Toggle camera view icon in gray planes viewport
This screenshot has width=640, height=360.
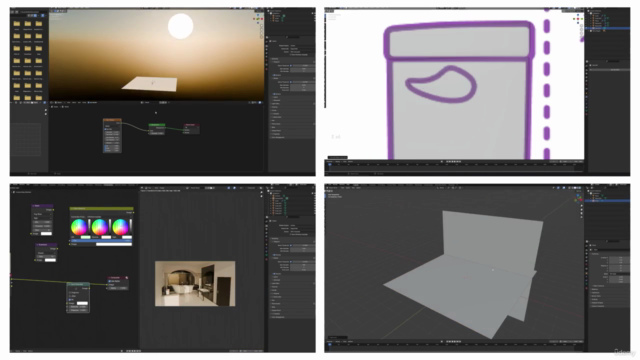(x=582, y=213)
